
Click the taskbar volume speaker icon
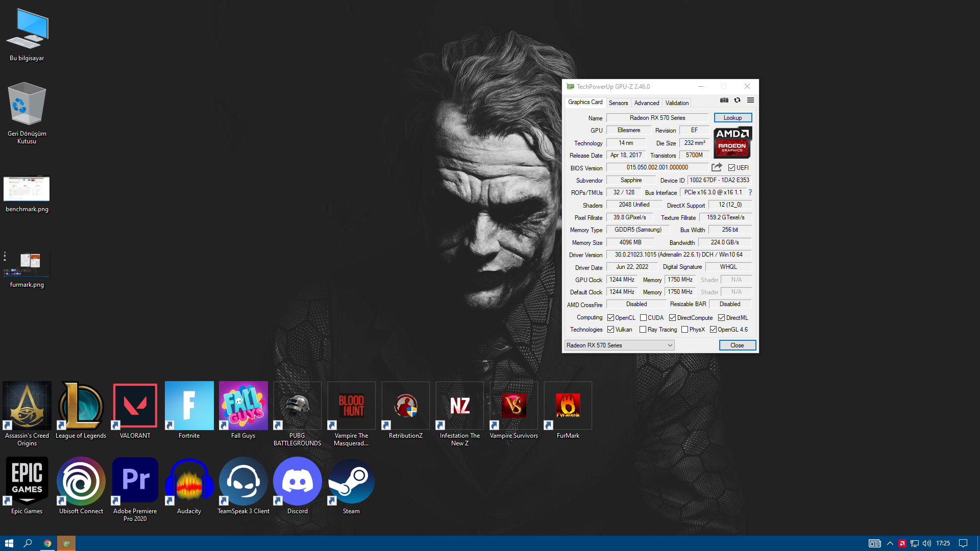[926, 543]
